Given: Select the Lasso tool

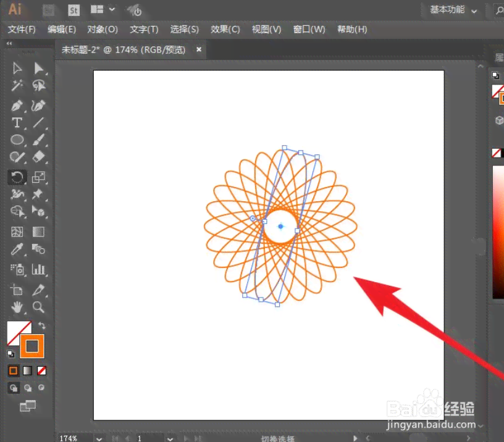Looking at the screenshot, I should pyautogui.click(x=38, y=85).
